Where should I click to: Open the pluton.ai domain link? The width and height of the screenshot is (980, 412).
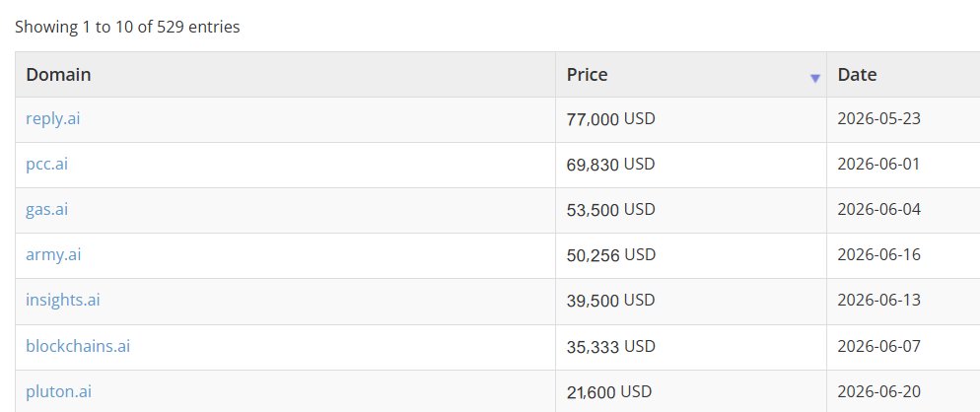click(59, 391)
